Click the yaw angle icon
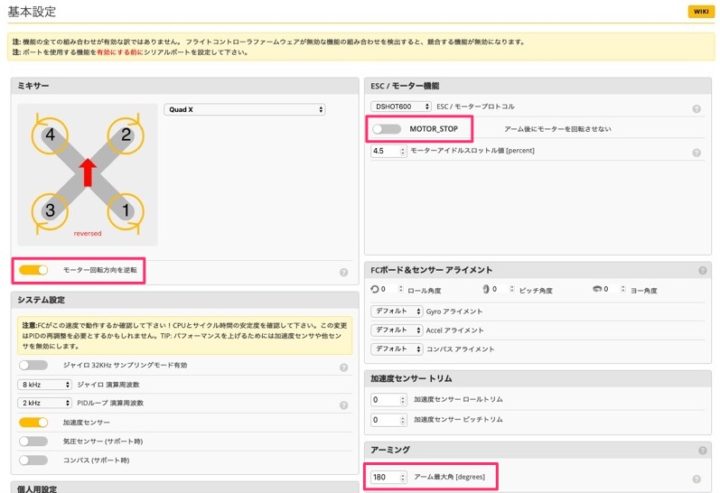Viewport: 720px width, 493px height. click(x=597, y=290)
